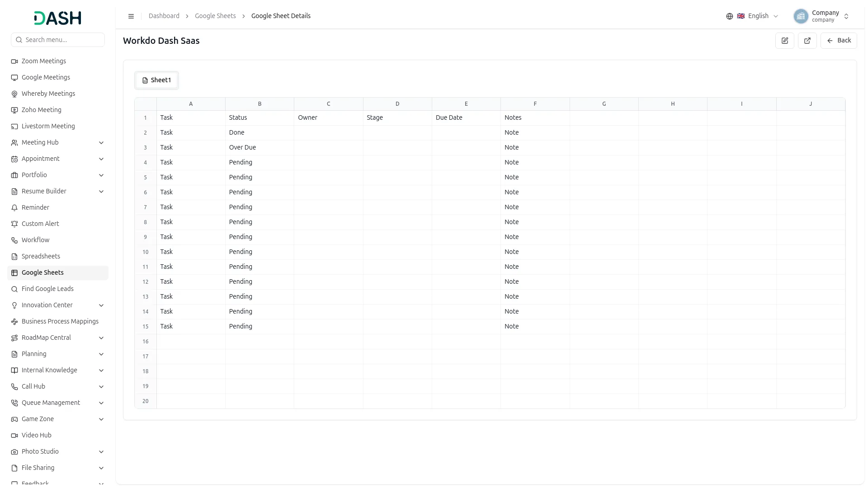Viewport: 868px width, 488px height.
Task: Open Google Sheets sidebar menu item
Action: pos(58,273)
